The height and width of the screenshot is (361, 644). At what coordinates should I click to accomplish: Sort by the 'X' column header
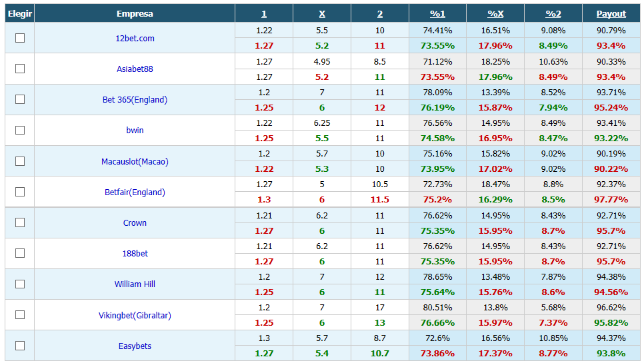tap(322, 14)
